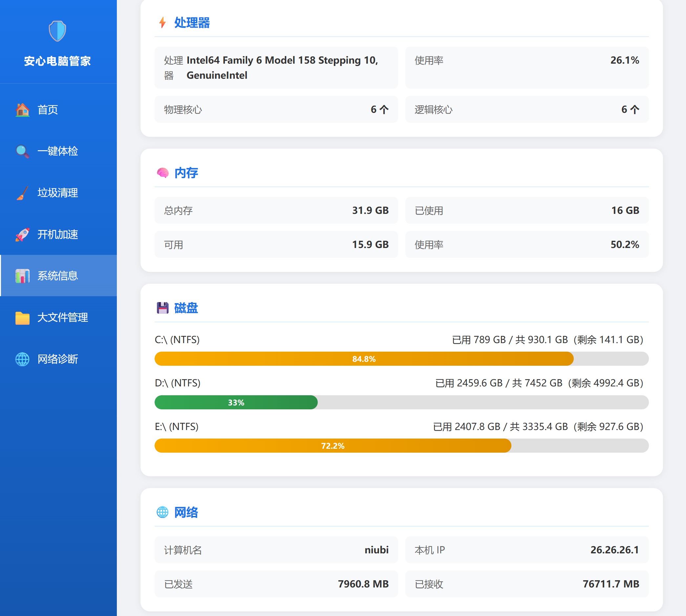Click the globe icon for 网络诊断
The height and width of the screenshot is (616, 686).
pos(22,359)
